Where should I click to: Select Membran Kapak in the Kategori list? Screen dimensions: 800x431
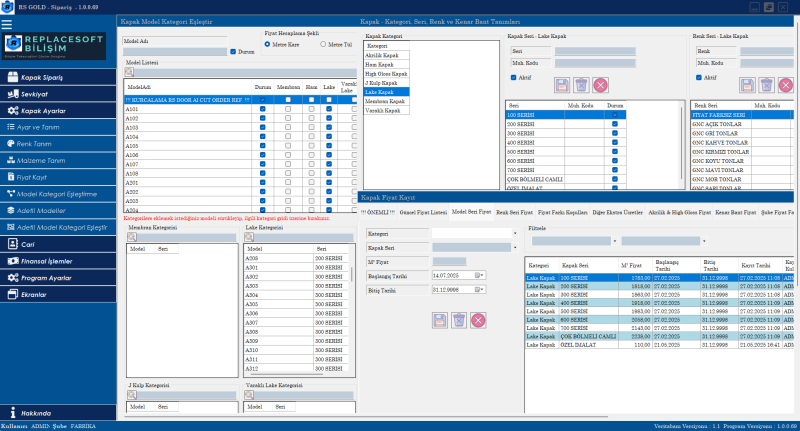(386, 101)
